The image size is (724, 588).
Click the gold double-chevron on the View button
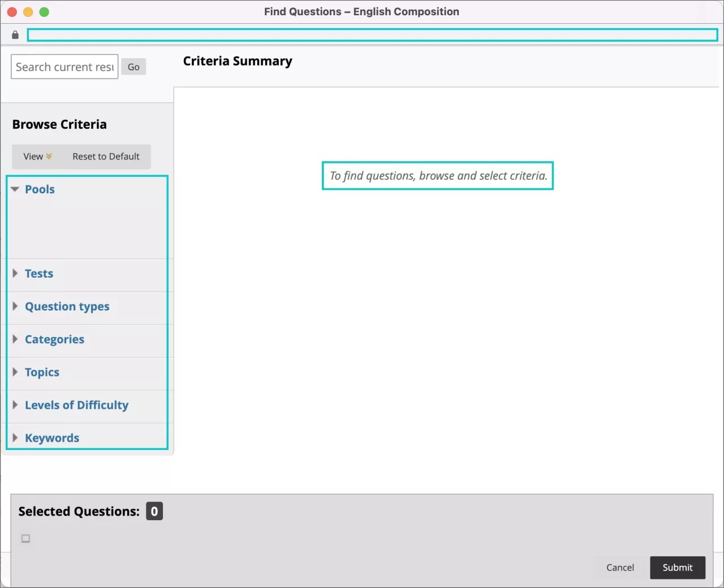50,156
